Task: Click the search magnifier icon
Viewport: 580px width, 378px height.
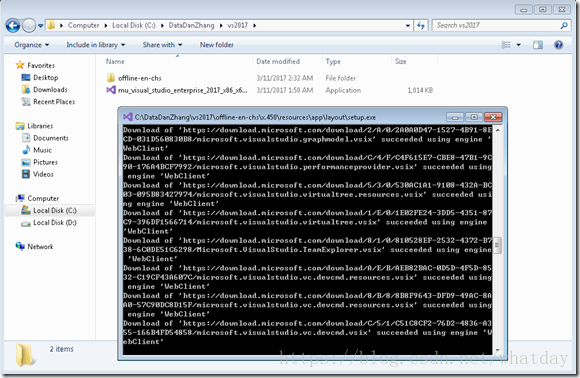Action: [564, 25]
